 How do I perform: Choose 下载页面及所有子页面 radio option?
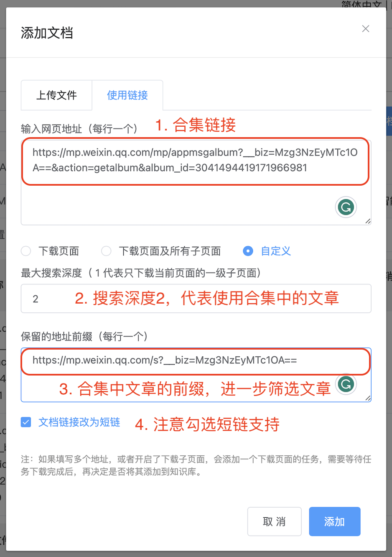point(106,251)
